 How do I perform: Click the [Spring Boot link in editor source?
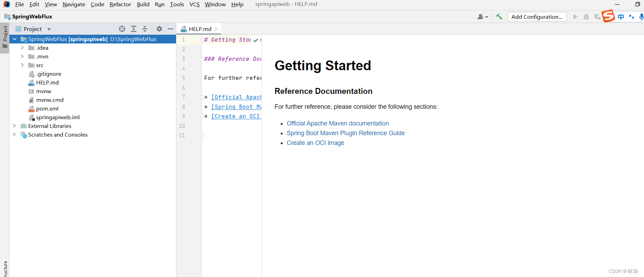click(236, 107)
